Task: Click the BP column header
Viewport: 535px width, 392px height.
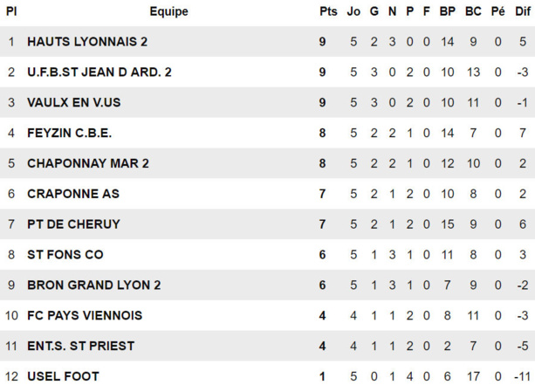Action: (448, 12)
